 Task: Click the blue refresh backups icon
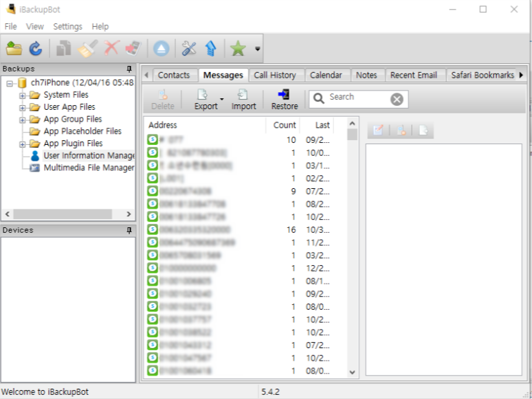point(35,49)
